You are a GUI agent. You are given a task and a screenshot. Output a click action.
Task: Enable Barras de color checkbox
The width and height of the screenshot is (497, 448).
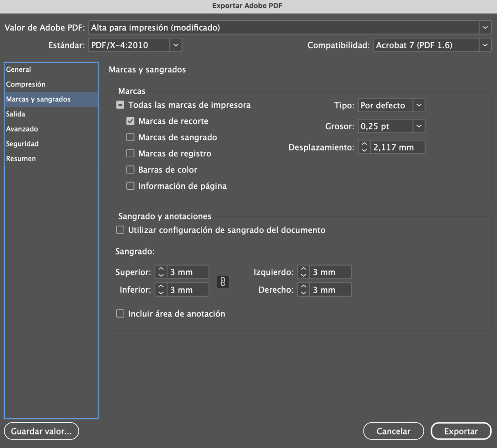[x=130, y=170]
